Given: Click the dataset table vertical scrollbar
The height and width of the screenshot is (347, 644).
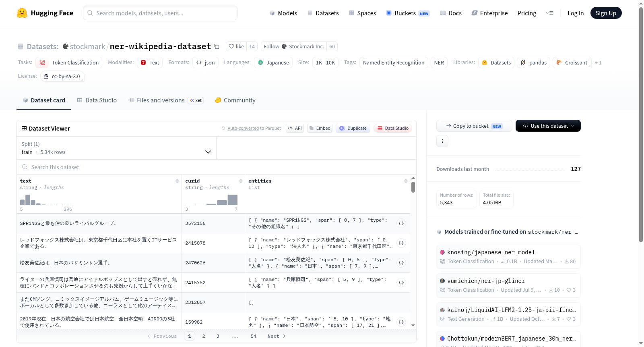Looking at the screenshot, I should [413, 187].
